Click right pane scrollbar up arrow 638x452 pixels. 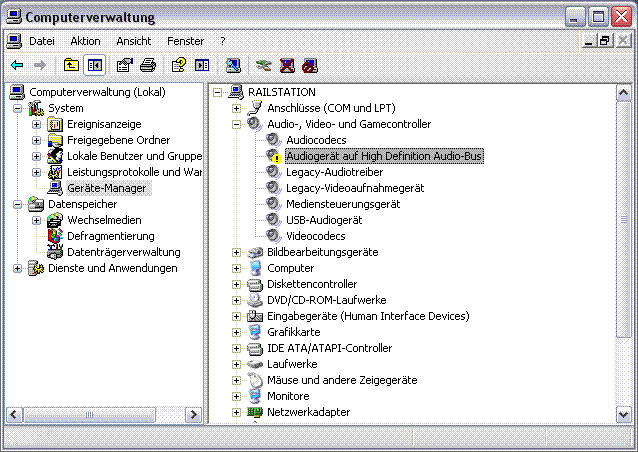[x=623, y=93]
